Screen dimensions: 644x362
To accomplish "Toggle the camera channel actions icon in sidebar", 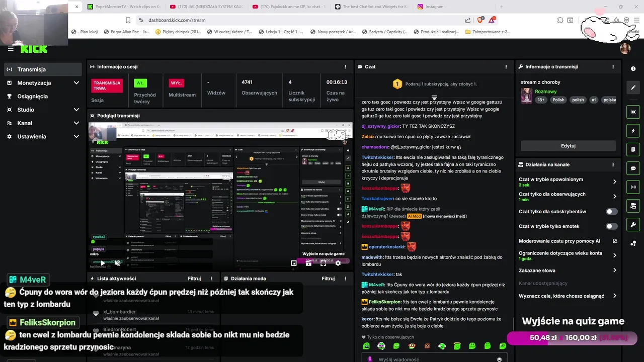I will [x=633, y=206].
